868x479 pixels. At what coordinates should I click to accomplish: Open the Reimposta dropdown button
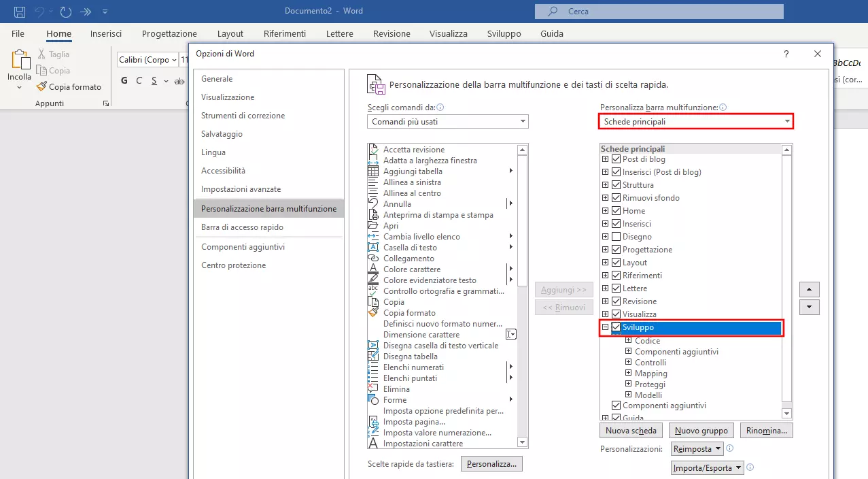697,449
